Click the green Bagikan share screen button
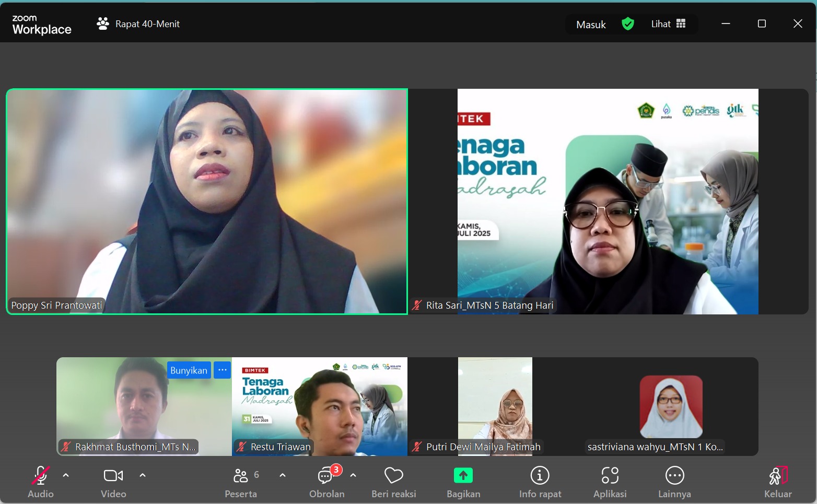Screen dimensions: 817x504 (x=463, y=482)
